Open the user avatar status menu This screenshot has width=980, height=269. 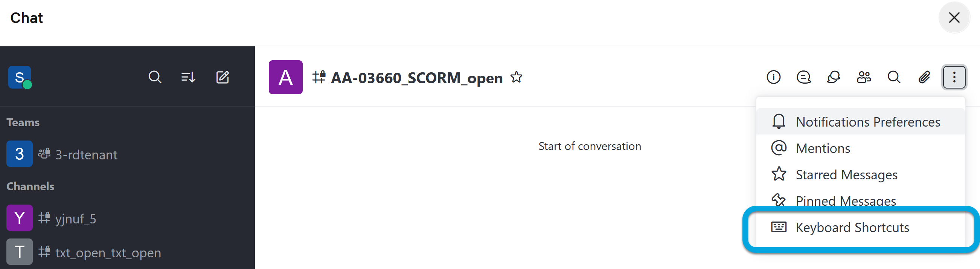click(20, 77)
